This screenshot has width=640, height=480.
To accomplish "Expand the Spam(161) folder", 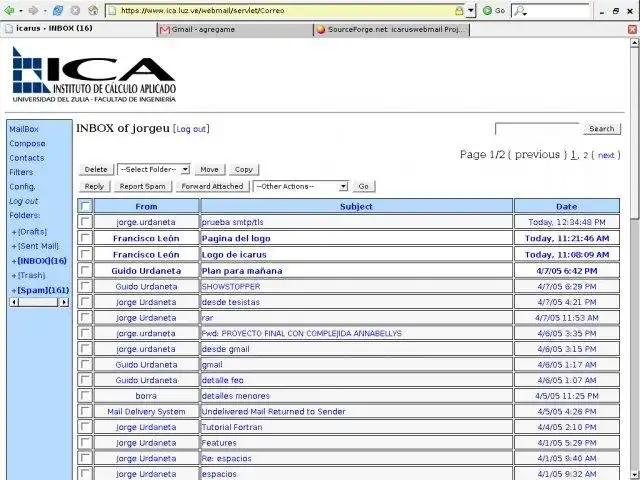I will (14, 291).
